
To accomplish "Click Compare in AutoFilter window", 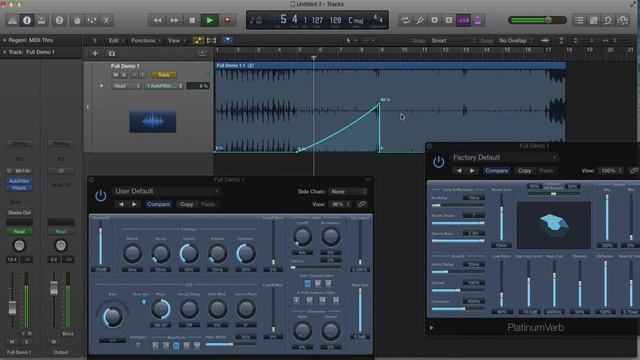I will pyautogui.click(x=158, y=204).
